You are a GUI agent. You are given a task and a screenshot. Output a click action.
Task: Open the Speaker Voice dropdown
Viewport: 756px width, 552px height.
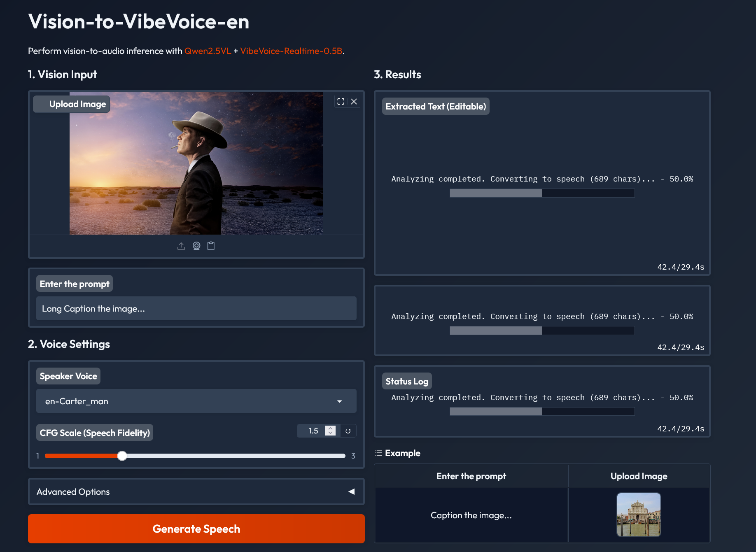pyautogui.click(x=196, y=401)
